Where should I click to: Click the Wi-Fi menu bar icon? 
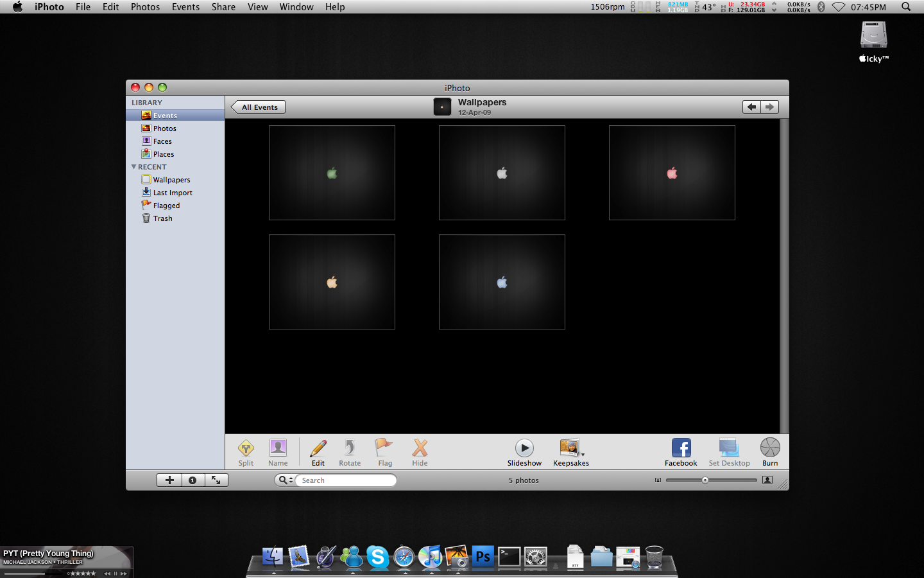[x=839, y=7]
